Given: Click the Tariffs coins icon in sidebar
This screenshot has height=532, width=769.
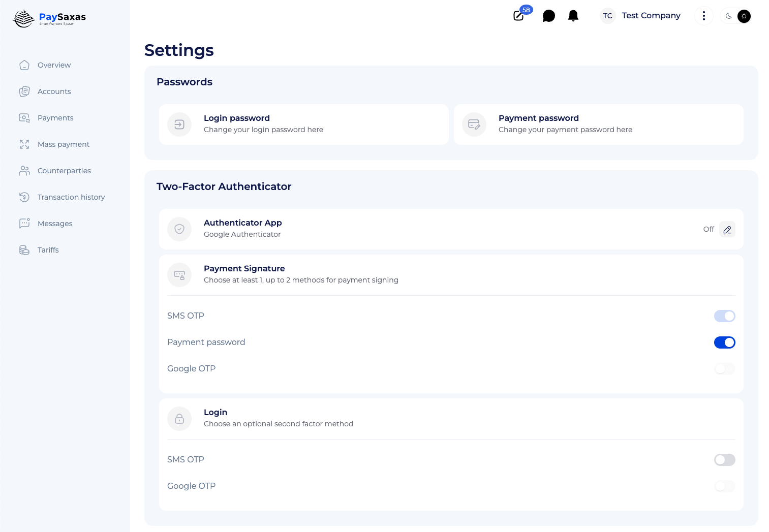Looking at the screenshot, I should tap(24, 250).
